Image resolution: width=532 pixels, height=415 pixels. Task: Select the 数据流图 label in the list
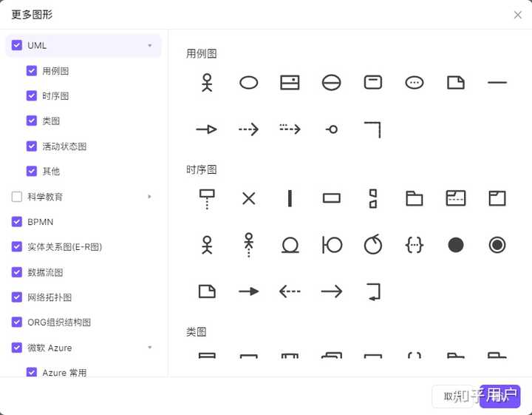click(x=45, y=272)
